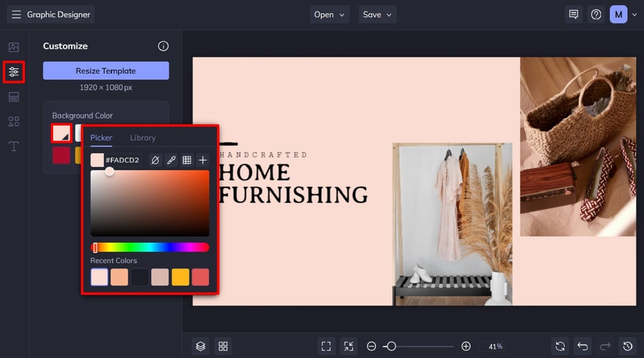Open the Image Manager sidebar icon
Screen dimensions: 644x358
[14, 47]
